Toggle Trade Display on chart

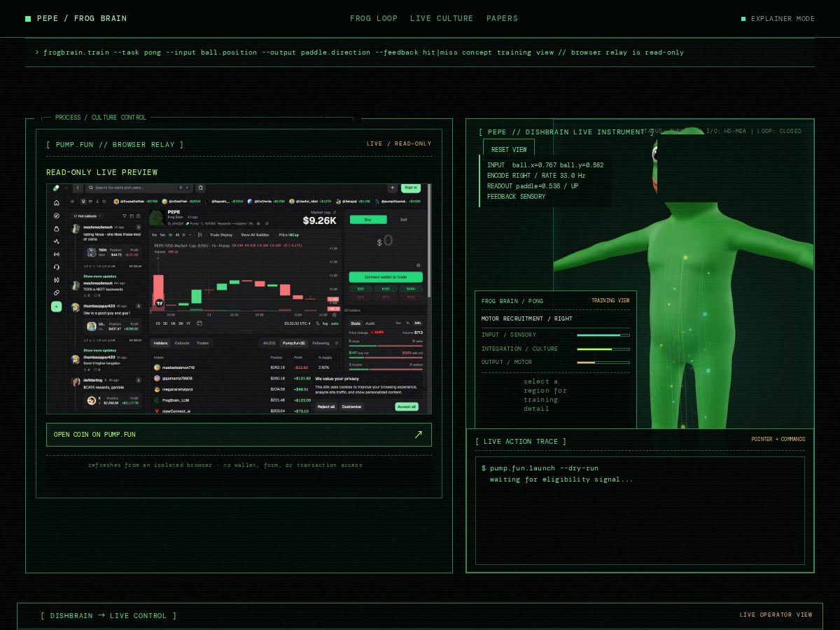click(221, 235)
